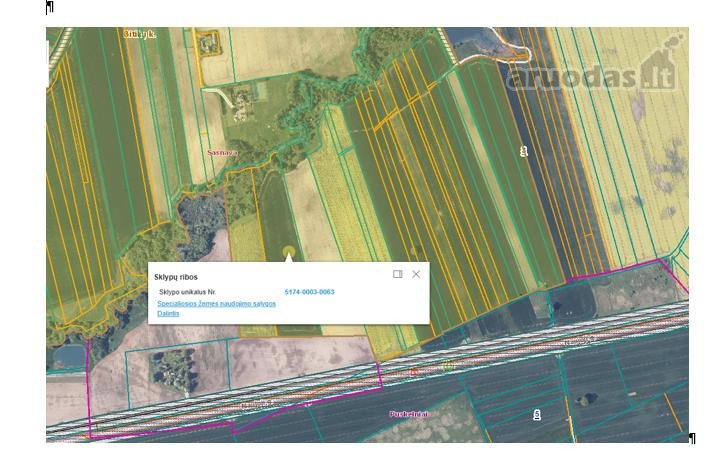
Task: Open the Specialiosios žemės naudojimo sąlygos link
Action: (216, 303)
